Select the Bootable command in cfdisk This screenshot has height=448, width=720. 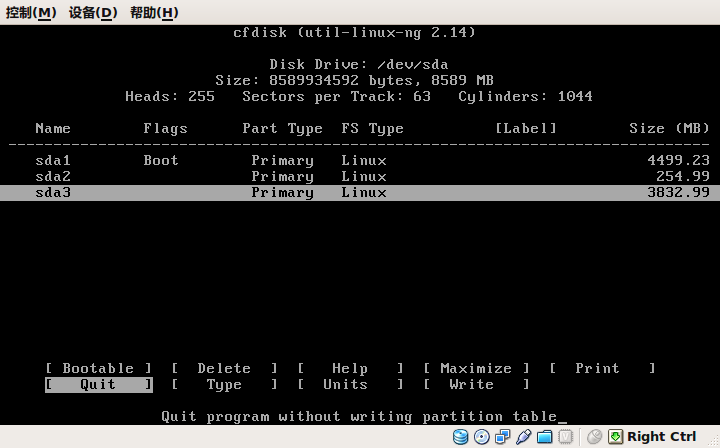pyautogui.click(x=98, y=368)
